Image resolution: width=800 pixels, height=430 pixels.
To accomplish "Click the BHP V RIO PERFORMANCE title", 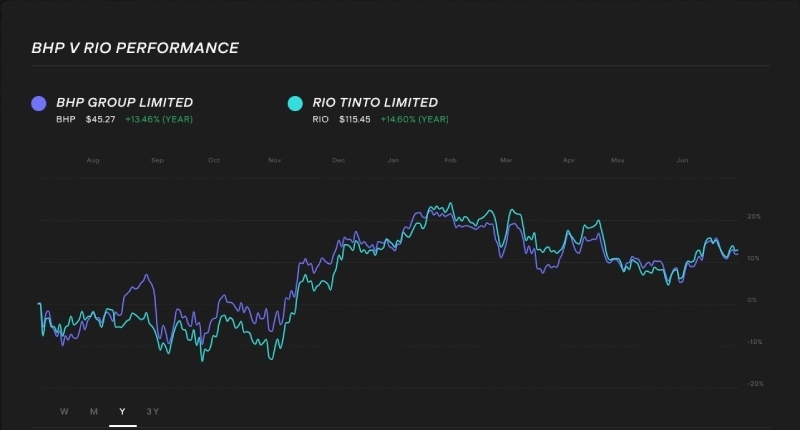I will (x=135, y=48).
